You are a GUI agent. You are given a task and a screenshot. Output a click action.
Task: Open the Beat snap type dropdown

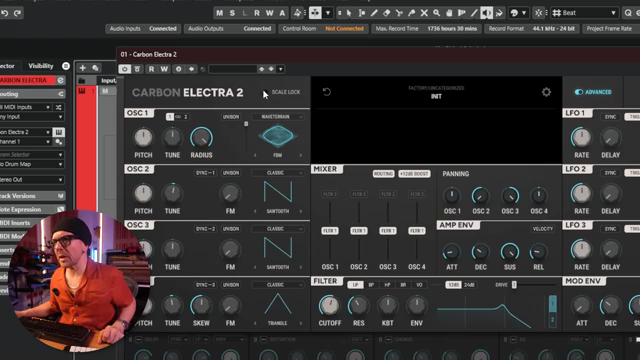tap(585, 13)
